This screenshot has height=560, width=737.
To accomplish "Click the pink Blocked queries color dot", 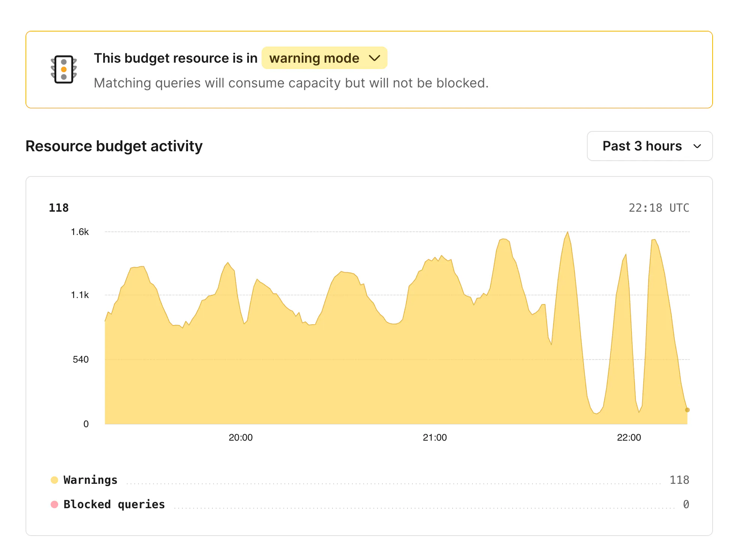I will 54,504.
